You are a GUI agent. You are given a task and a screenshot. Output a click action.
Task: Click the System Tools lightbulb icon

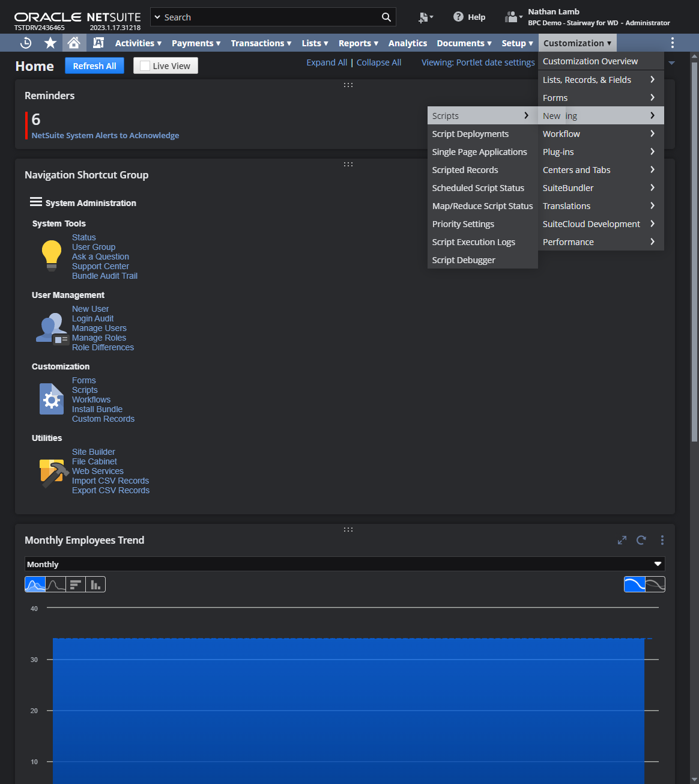(x=52, y=256)
